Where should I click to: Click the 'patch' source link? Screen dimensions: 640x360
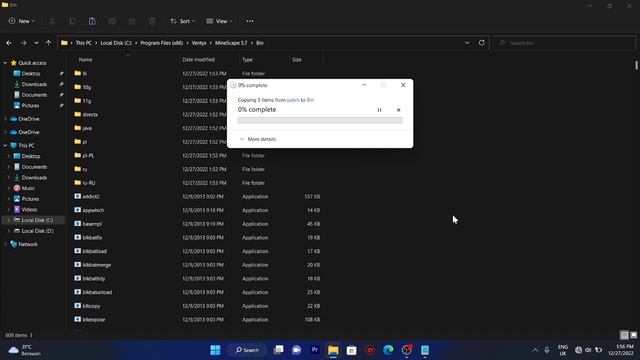pyautogui.click(x=293, y=100)
